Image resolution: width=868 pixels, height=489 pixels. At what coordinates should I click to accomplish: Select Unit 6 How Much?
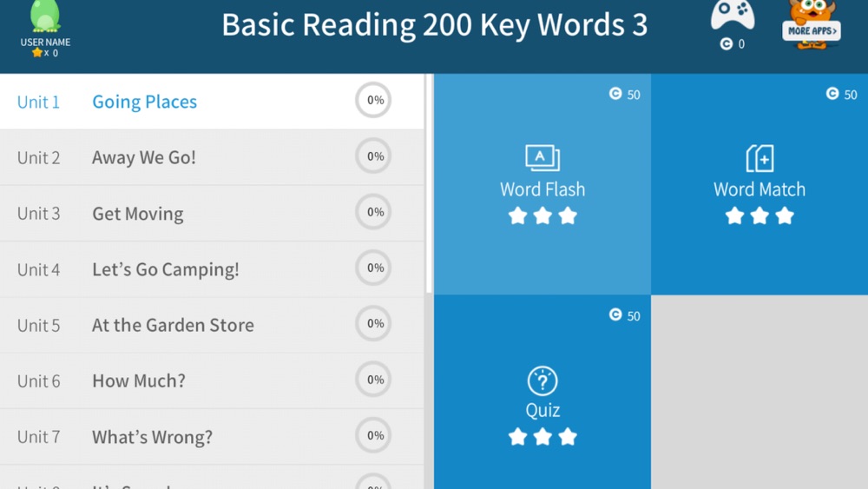point(212,381)
